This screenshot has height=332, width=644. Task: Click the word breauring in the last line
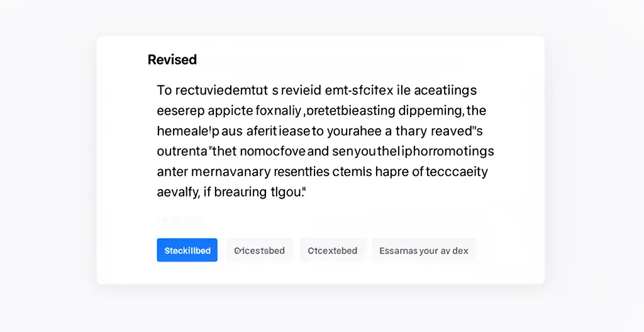pos(240,192)
